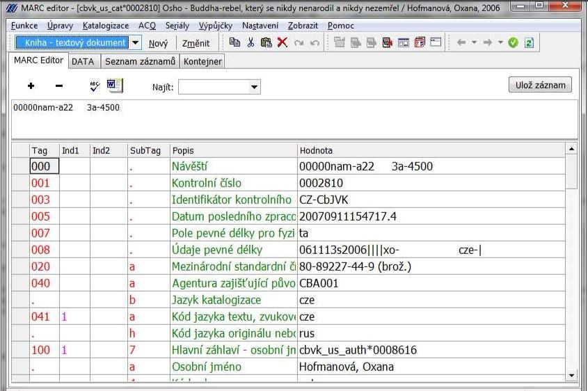Screen dimensions: 588x391
Task: Click the blank window icon in the toolbar
Action: point(436,42)
